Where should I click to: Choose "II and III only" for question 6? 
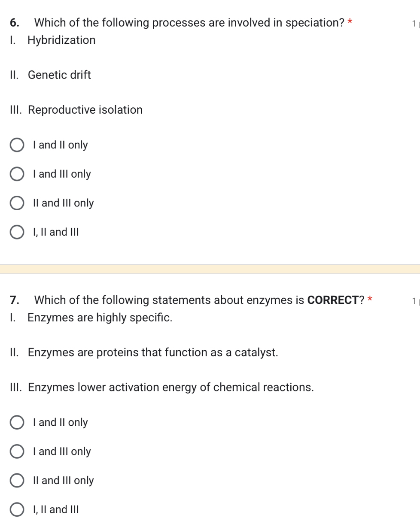tap(17, 203)
